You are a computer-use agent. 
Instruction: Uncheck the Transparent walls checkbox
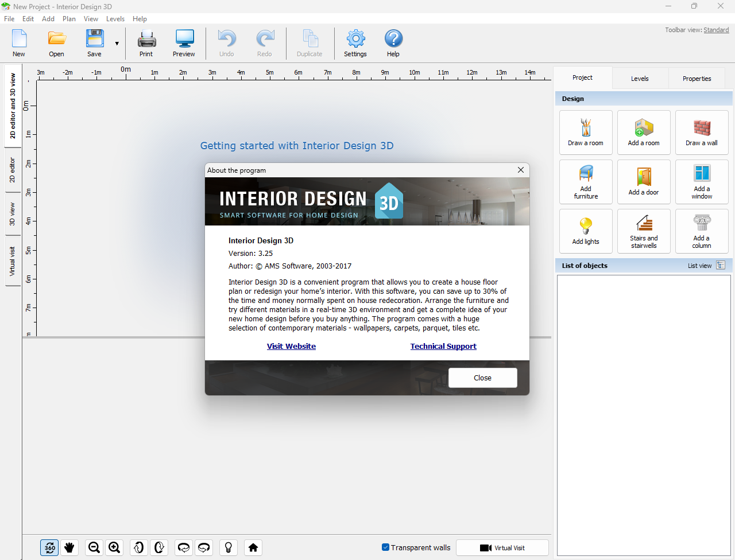[x=386, y=547]
